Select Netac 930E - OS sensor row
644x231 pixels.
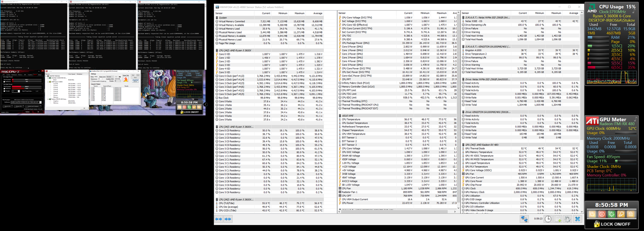520,21
